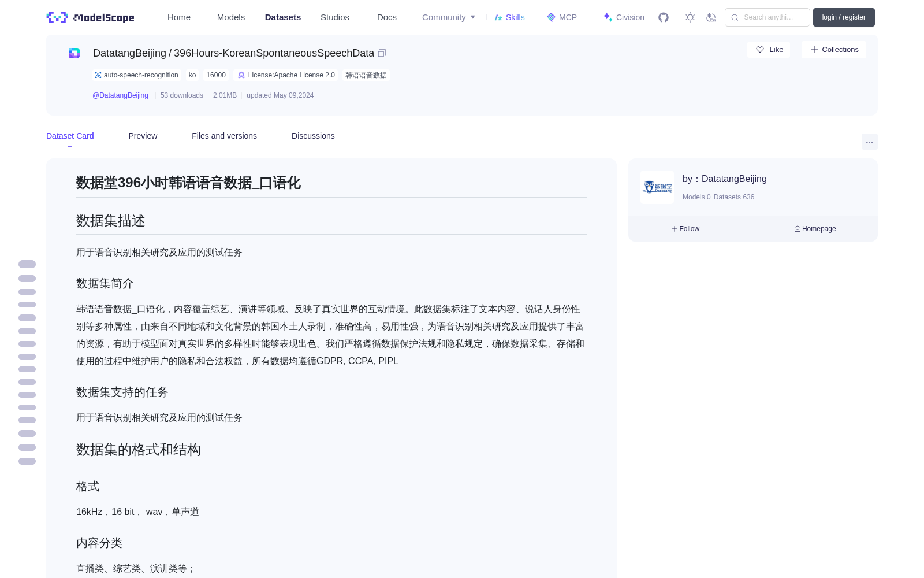Open the Skills link in the navbar
This screenshot has width=924, height=578.
click(x=509, y=17)
